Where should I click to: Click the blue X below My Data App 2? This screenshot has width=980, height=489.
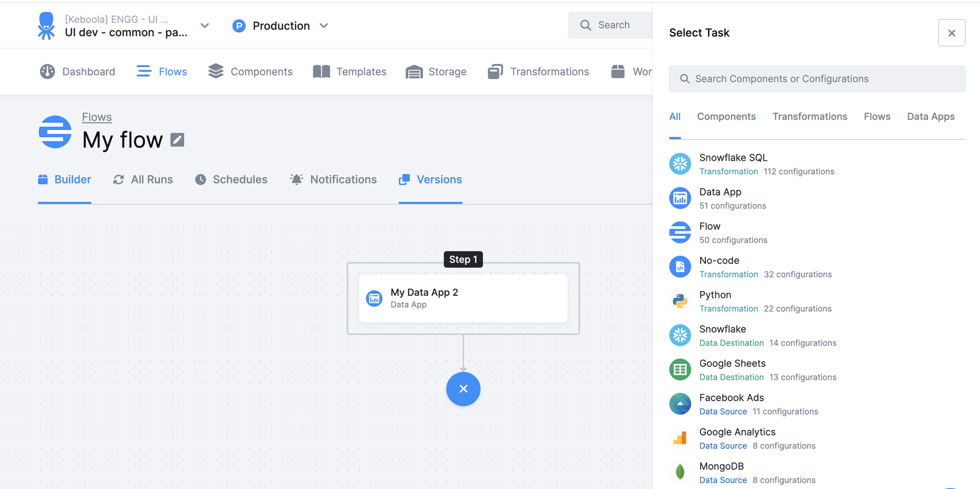tap(463, 389)
